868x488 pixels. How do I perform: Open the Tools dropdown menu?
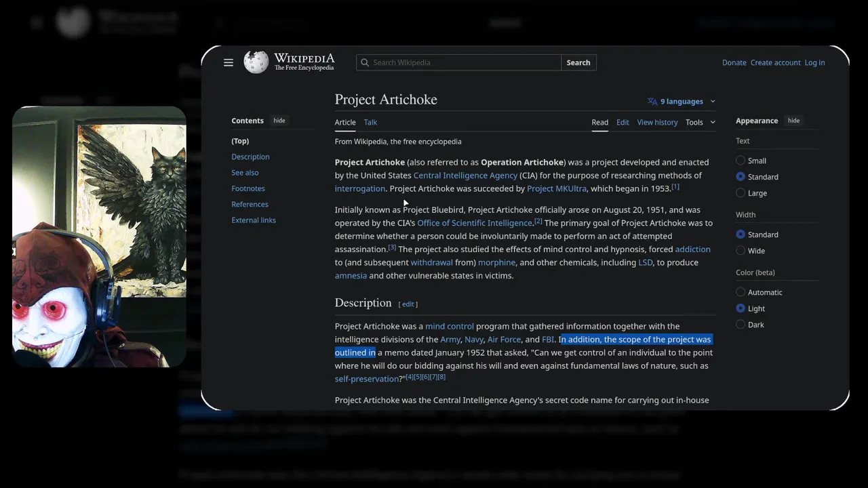tap(701, 123)
